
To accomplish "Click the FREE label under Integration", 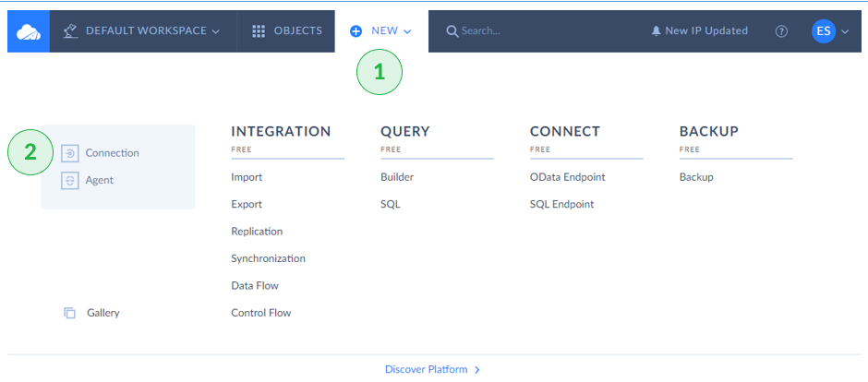I will [241, 149].
